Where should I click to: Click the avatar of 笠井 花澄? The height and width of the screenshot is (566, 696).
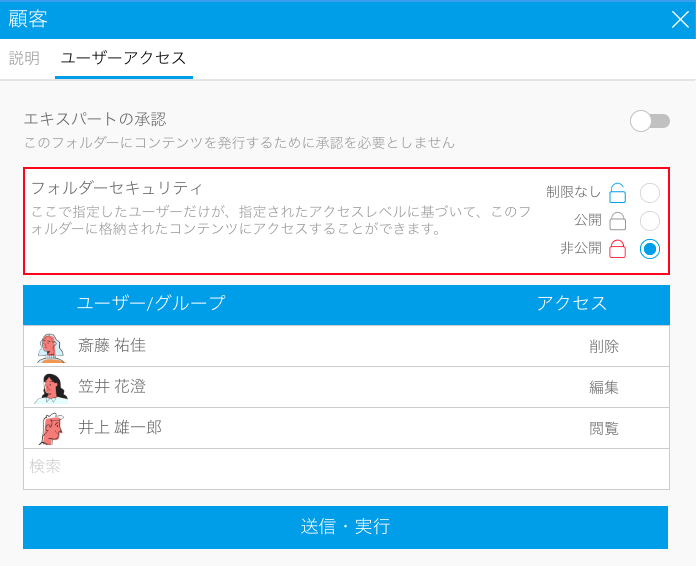coord(51,388)
